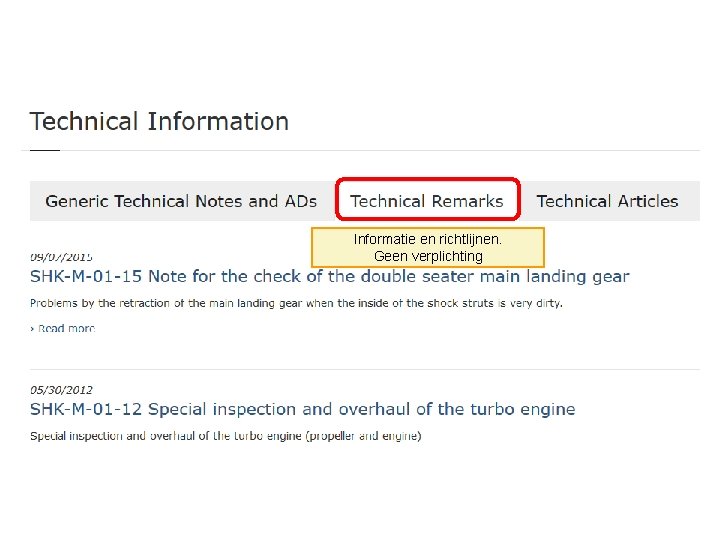Click the gray tab bar right of Technical Articles
The image size is (720, 540).
point(691,201)
